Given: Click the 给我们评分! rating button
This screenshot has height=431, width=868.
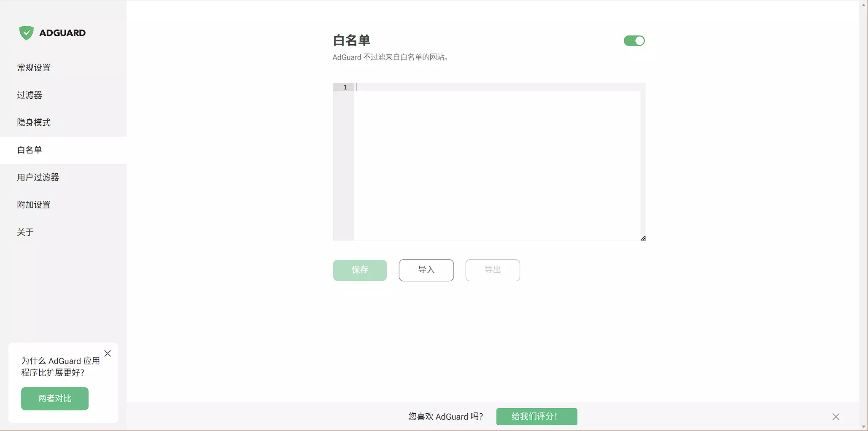Looking at the screenshot, I should [x=536, y=417].
